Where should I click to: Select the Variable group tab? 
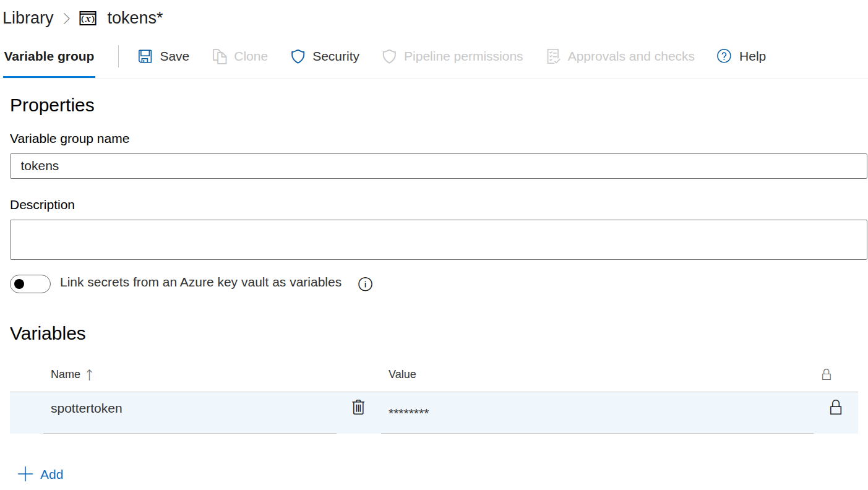coord(49,57)
